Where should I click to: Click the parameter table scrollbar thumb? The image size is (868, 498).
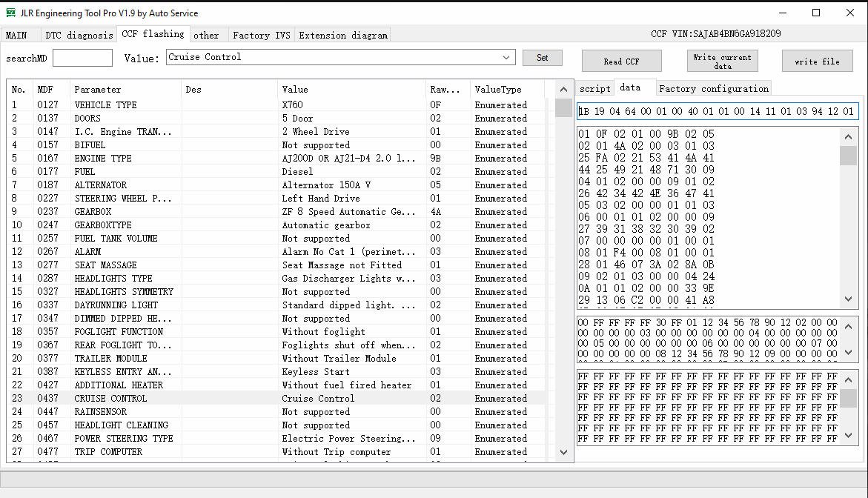563,108
